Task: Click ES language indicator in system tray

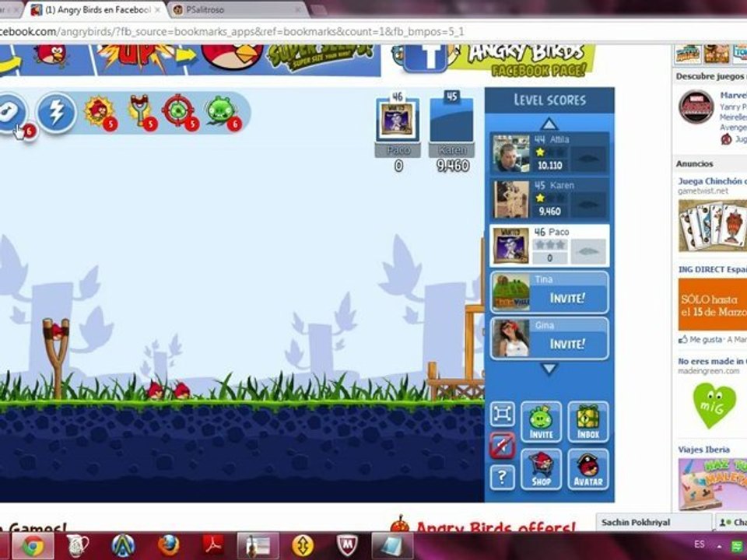Action: tap(700, 544)
